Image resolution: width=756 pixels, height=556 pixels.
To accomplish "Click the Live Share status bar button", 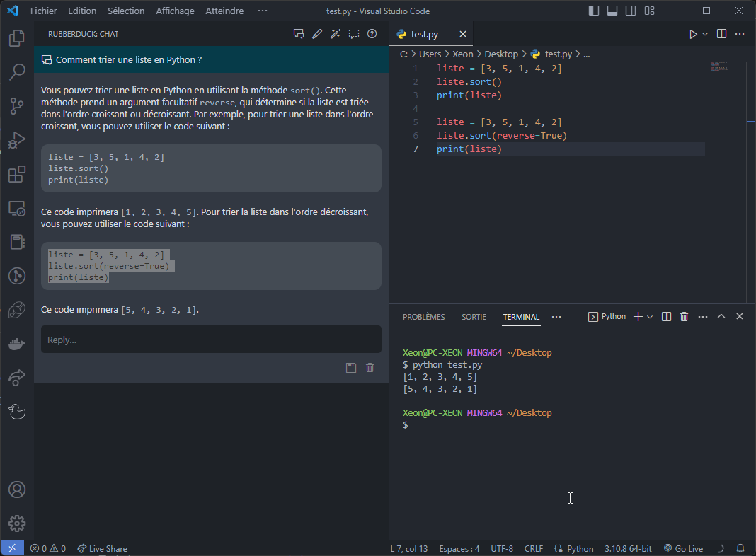I will click(102, 548).
